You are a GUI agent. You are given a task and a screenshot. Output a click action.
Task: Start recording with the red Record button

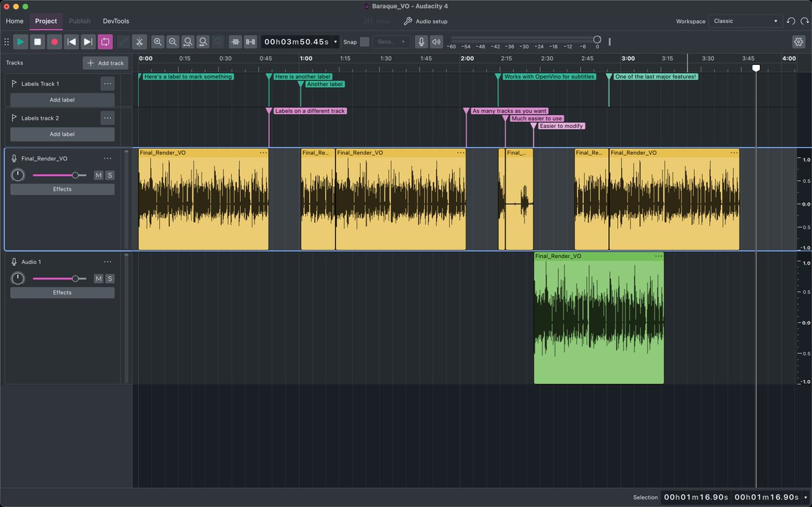(55, 42)
